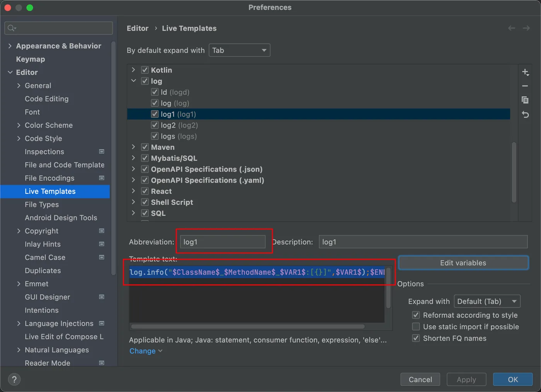Select the log (log) template row

[x=318, y=103]
